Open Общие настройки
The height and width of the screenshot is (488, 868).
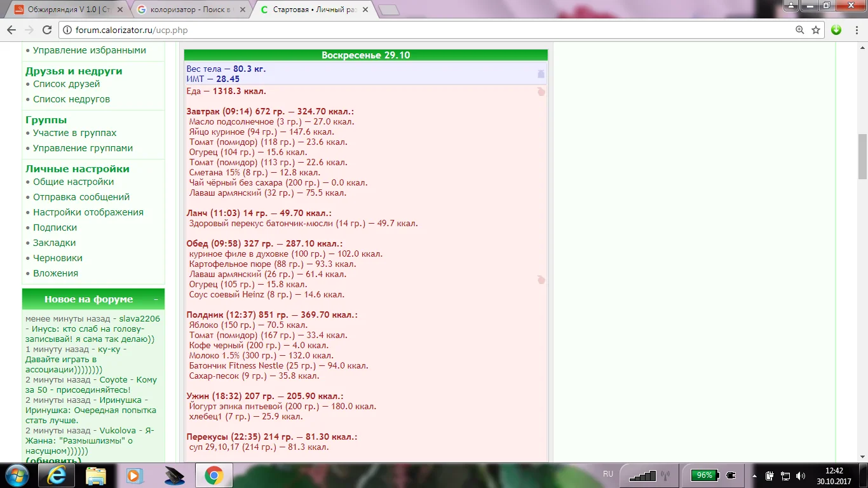coord(74,182)
